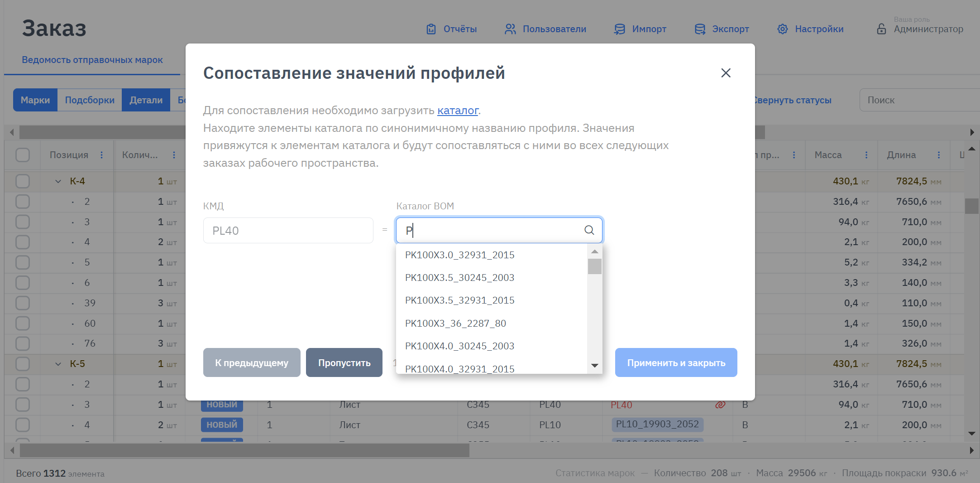Click the red PL40 profile value
This screenshot has height=483, width=980.
(621, 405)
